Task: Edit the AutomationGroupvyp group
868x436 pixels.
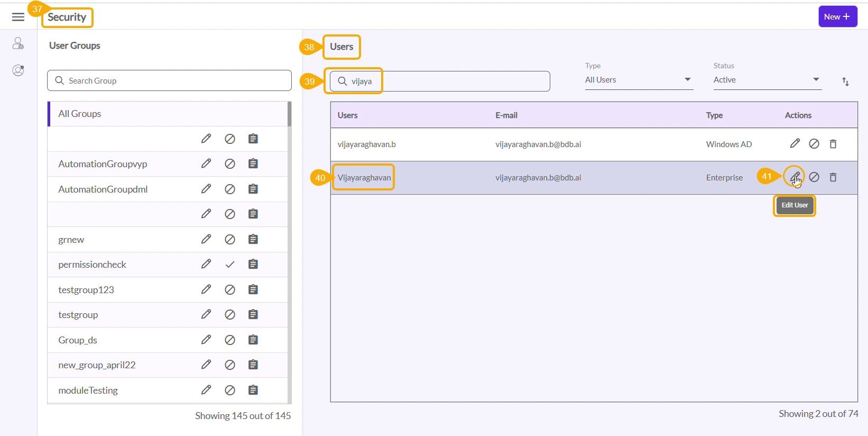Action: tap(206, 163)
